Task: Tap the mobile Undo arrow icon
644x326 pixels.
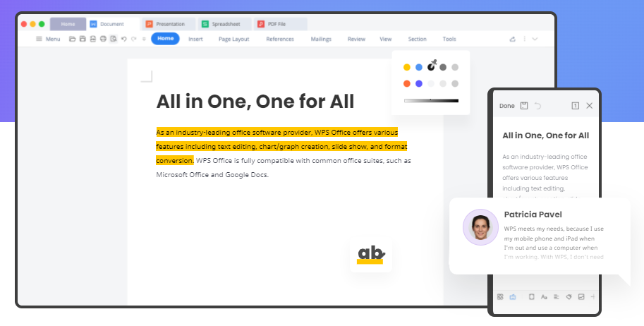Action: tap(537, 106)
